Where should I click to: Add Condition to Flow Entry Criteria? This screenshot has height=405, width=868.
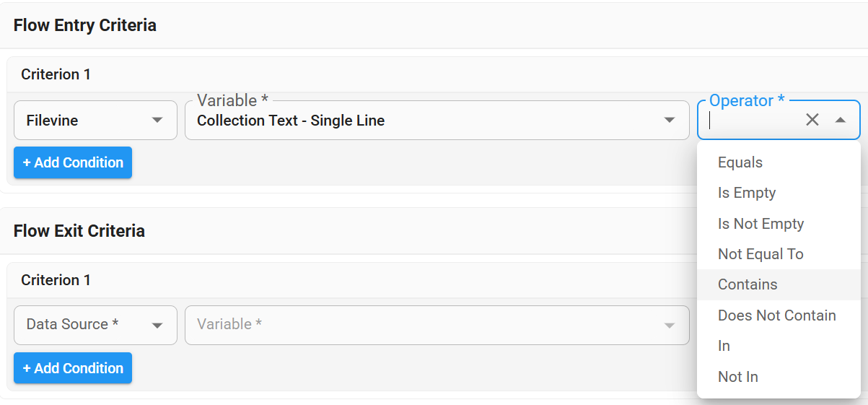(x=73, y=162)
